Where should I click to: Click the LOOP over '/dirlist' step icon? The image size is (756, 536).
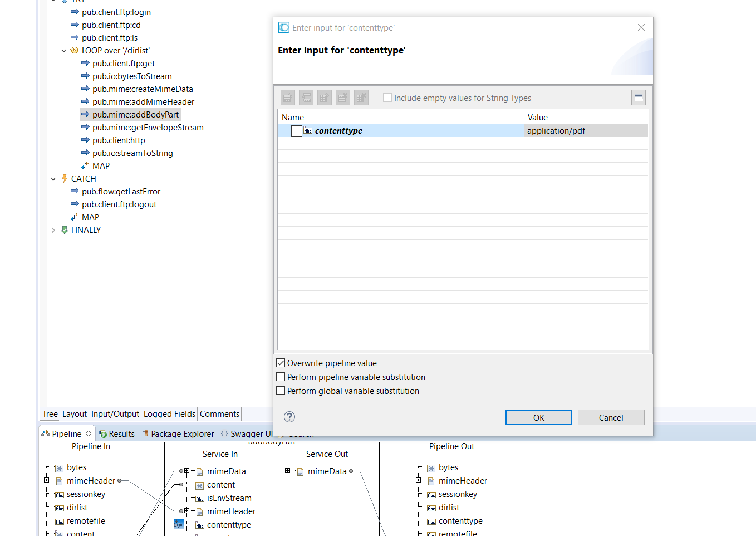click(x=75, y=50)
